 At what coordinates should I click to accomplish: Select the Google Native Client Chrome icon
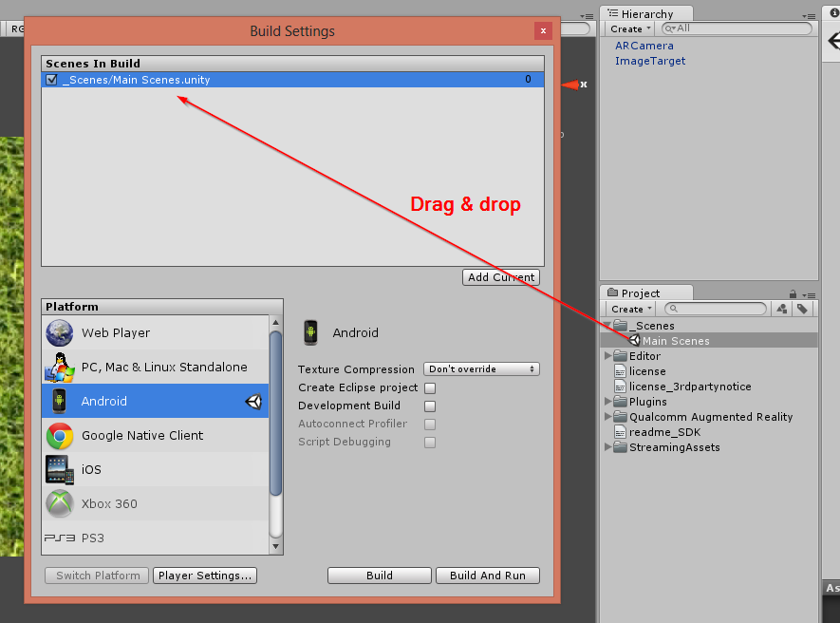pyautogui.click(x=59, y=436)
